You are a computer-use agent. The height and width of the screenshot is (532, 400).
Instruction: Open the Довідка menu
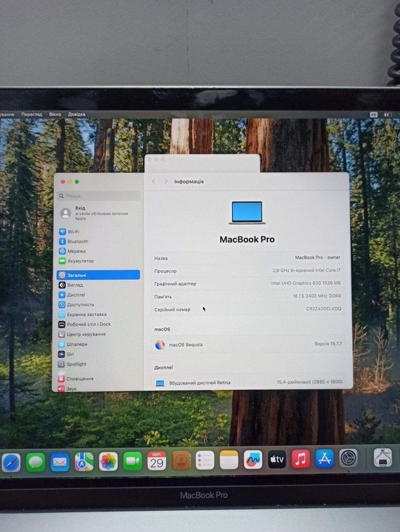coord(77,115)
